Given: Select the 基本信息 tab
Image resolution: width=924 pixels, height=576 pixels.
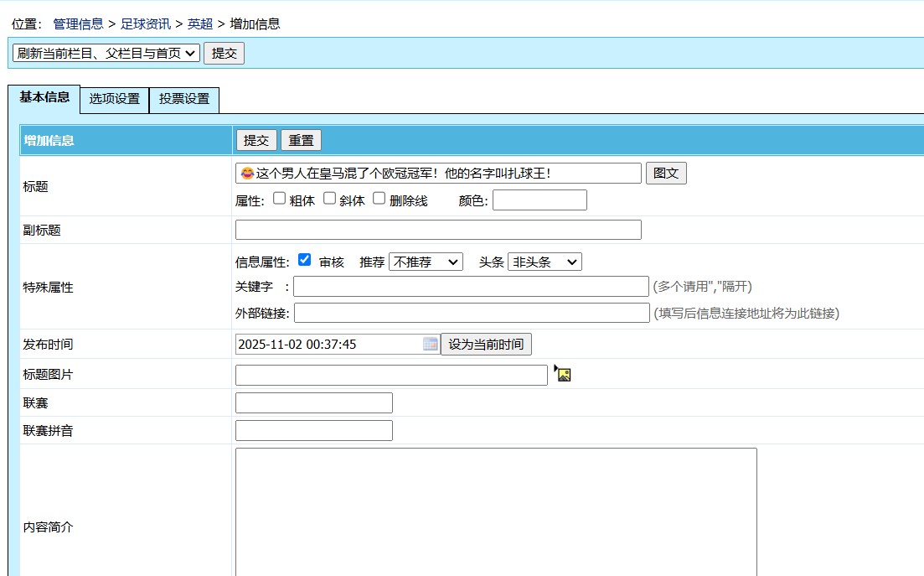Looking at the screenshot, I should (44, 97).
